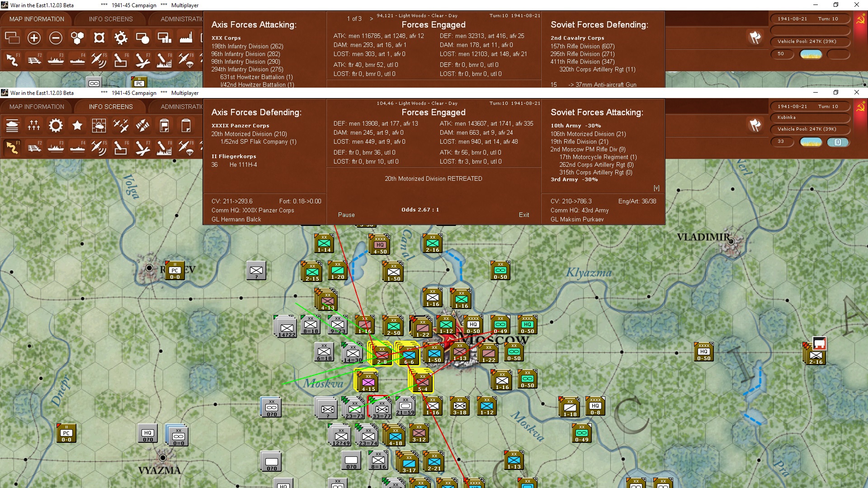Select F5 air recon mode in upper window
This screenshot has width=868, height=488.
pyautogui.click(x=99, y=60)
